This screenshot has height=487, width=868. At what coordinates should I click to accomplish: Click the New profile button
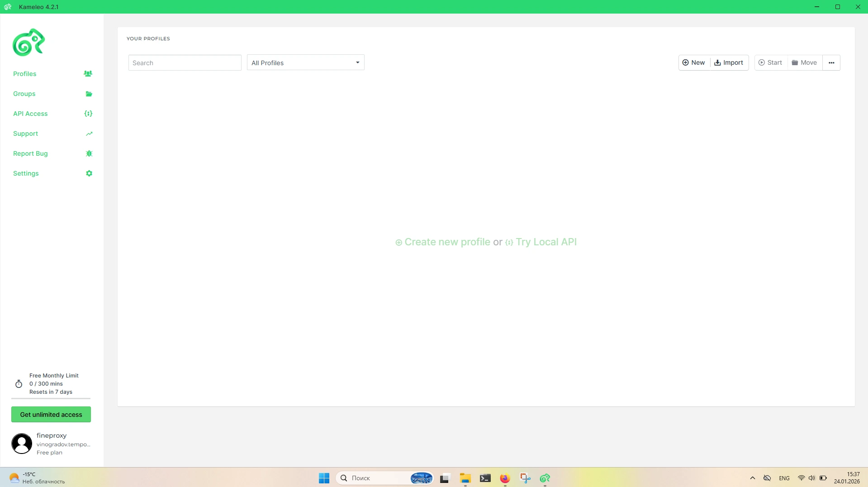pyautogui.click(x=694, y=62)
